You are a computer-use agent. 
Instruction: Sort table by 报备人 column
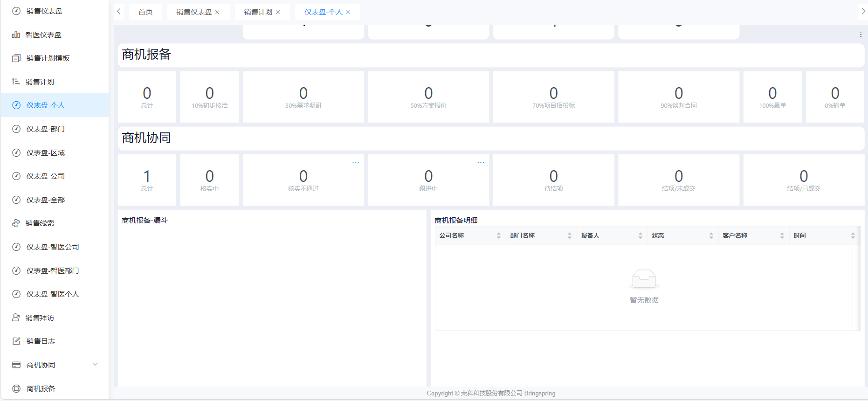(x=640, y=236)
